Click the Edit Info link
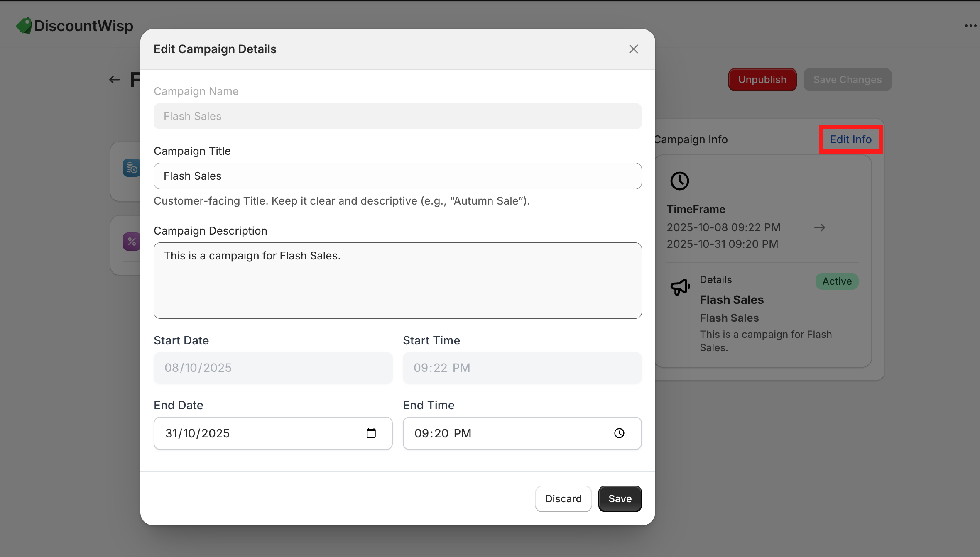980x557 pixels. coord(850,139)
